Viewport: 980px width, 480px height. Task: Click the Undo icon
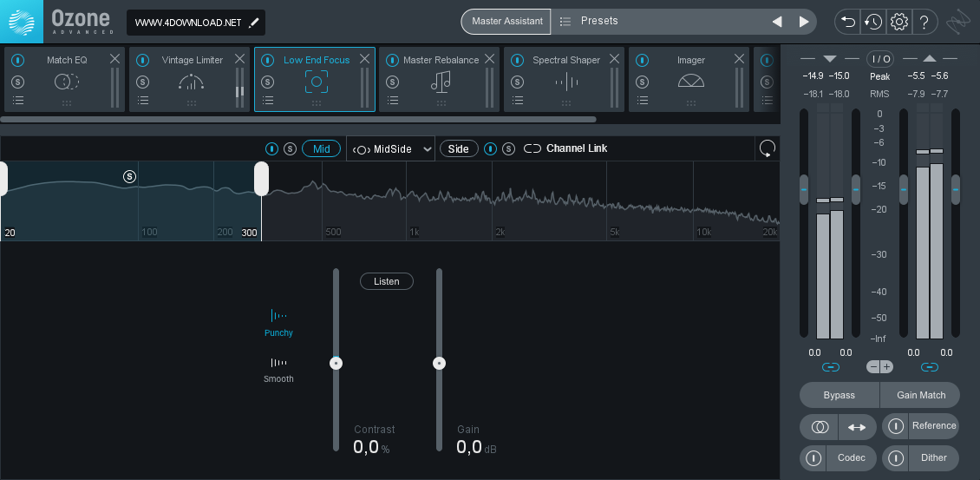pyautogui.click(x=848, y=22)
